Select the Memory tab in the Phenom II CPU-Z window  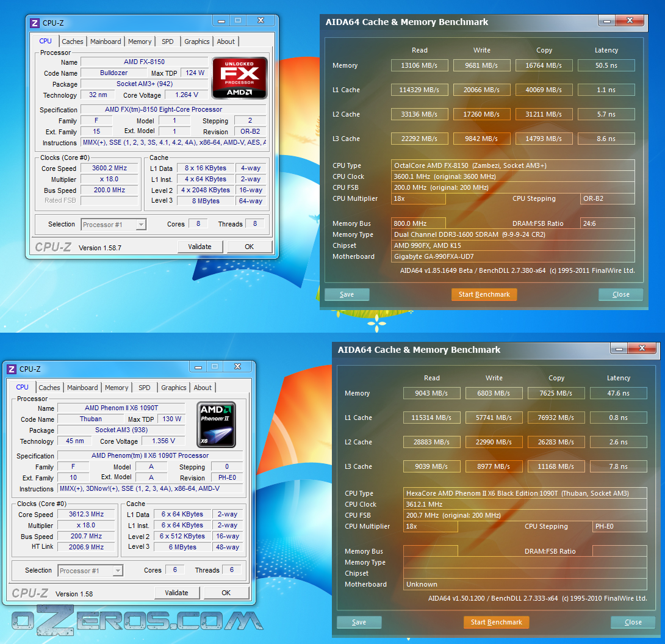(x=116, y=388)
